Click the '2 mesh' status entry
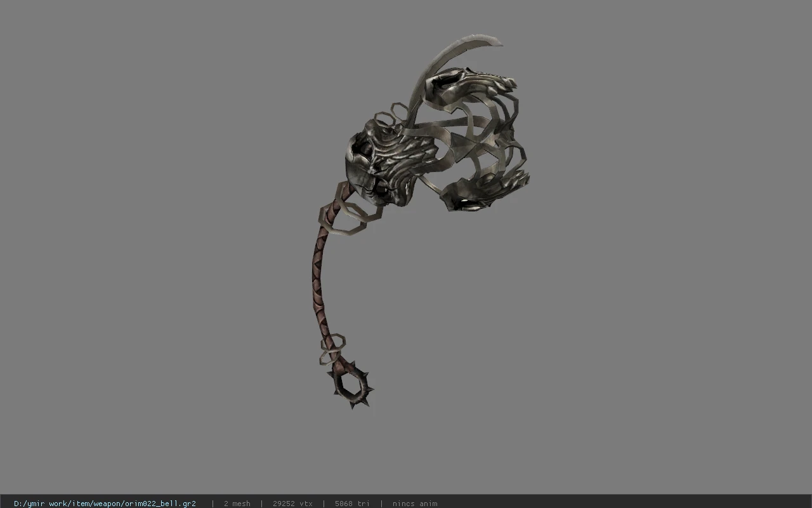 coord(237,504)
